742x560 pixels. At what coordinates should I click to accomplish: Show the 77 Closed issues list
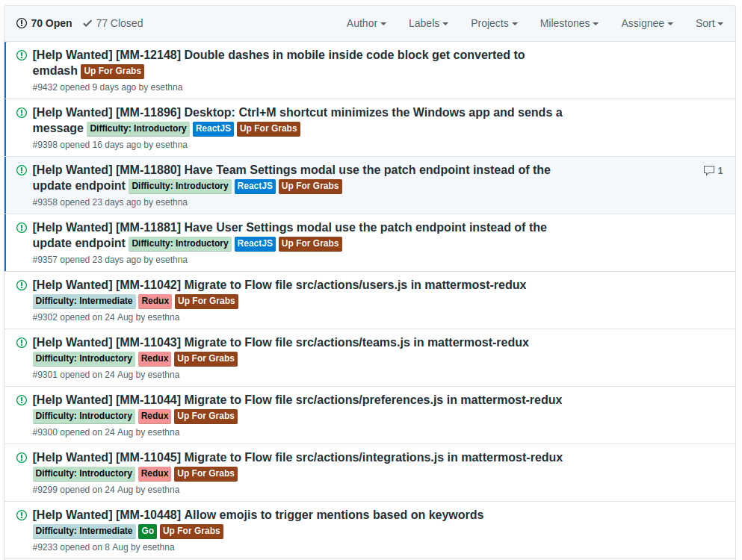(119, 23)
